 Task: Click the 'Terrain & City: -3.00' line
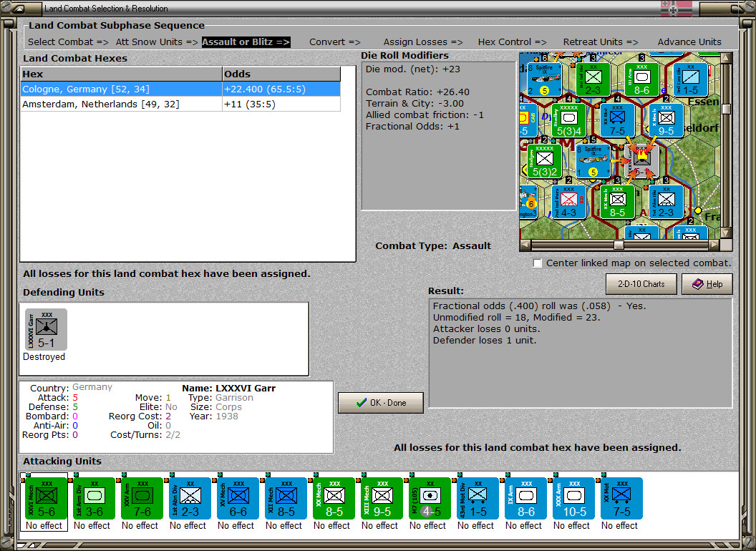point(415,103)
